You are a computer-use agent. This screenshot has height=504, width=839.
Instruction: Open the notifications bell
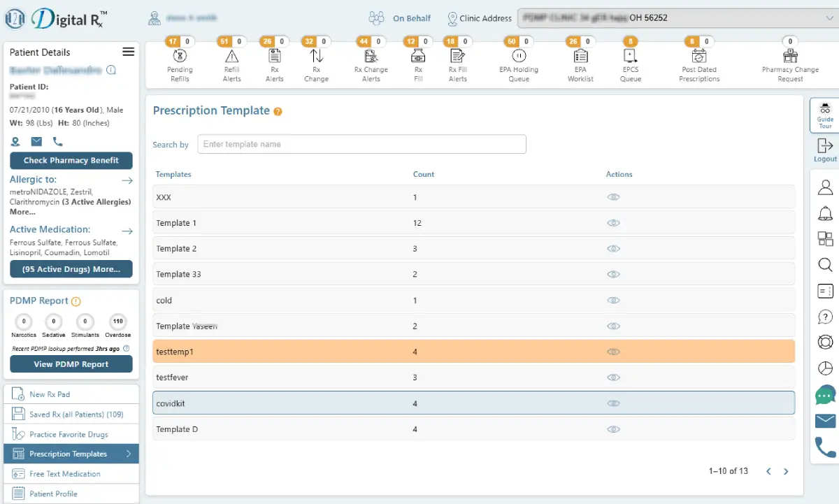tap(825, 213)
